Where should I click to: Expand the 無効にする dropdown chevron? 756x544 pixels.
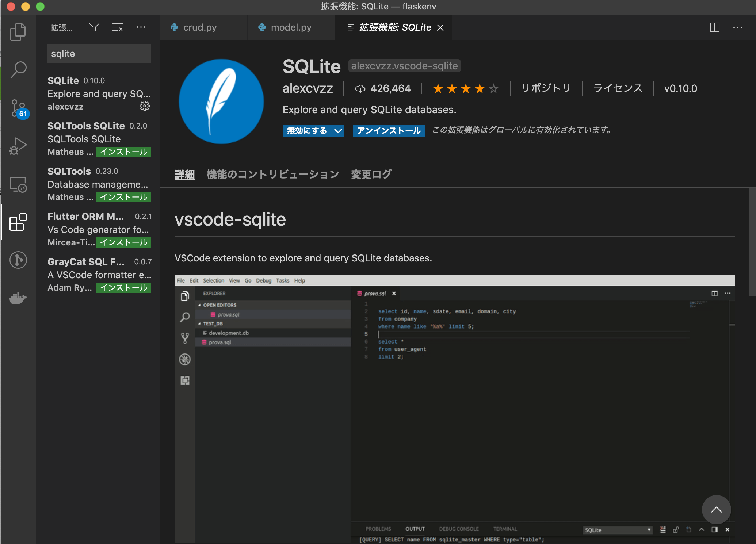point(338,130)
